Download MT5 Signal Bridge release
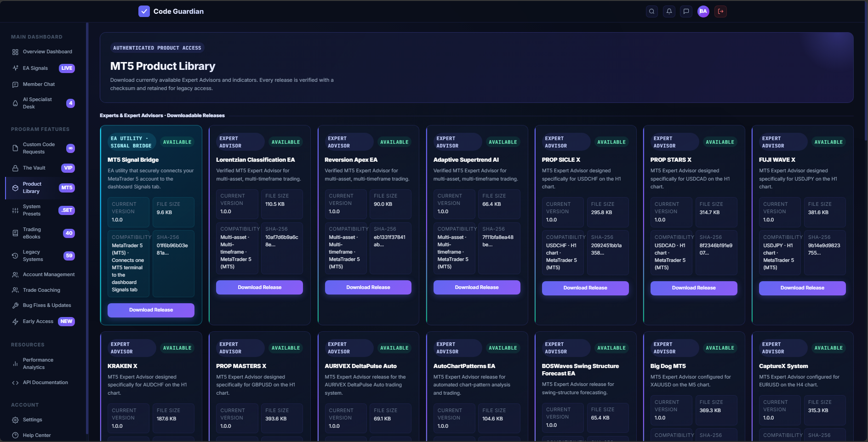 (x=151, y=310)
